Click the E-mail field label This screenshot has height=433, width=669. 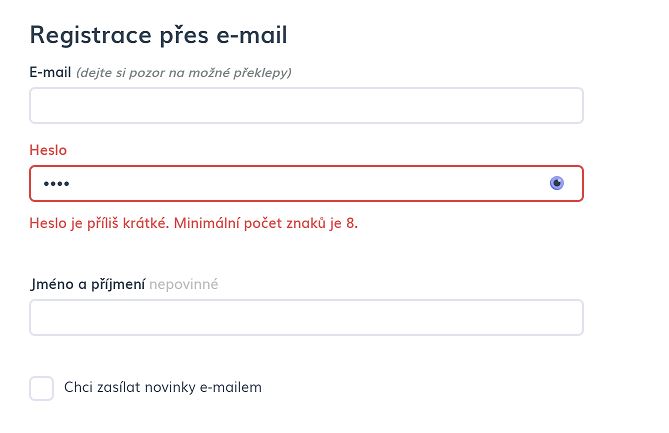coord(50,73)
